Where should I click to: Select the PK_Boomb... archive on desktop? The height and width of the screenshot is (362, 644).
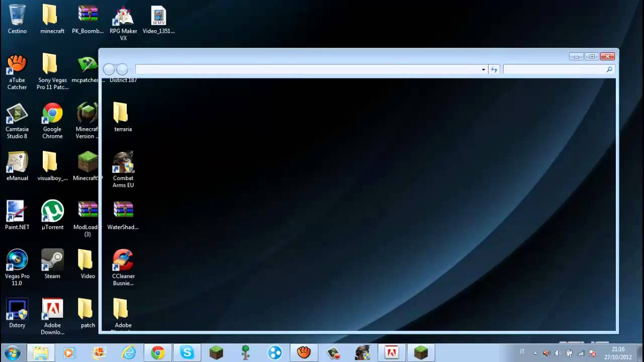coord(88,19)
